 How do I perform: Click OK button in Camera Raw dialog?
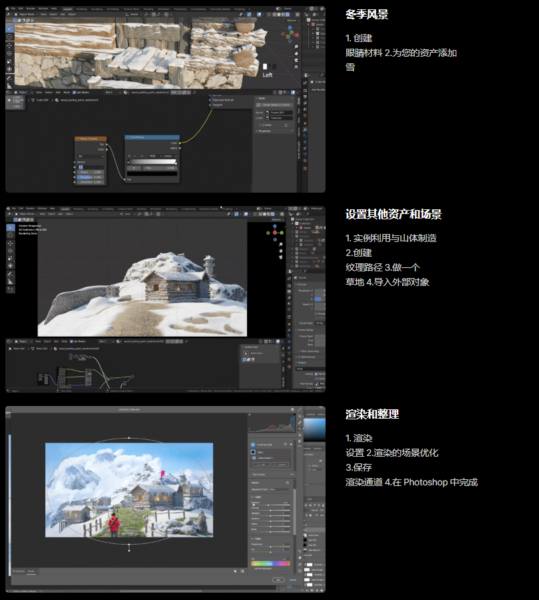coord(278,580)
